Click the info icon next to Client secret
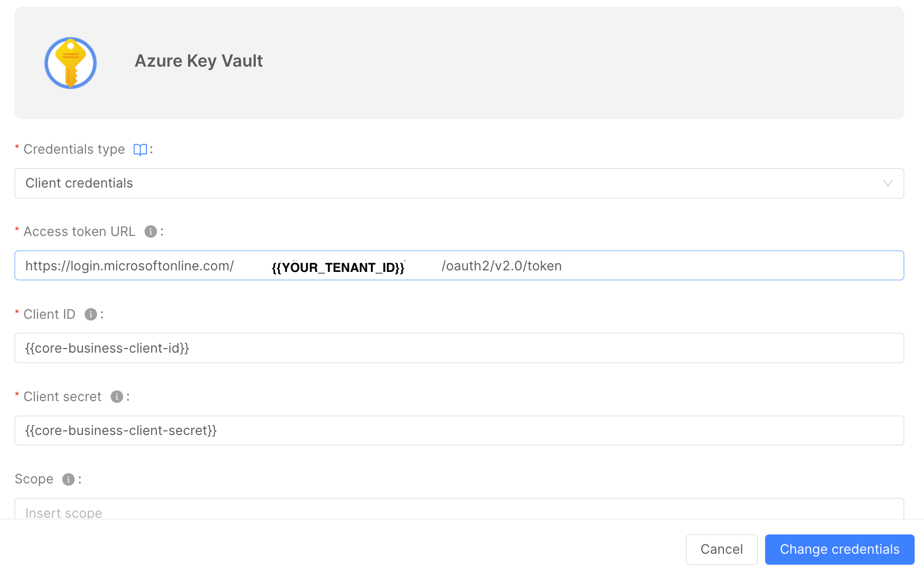924x573 pixels. pyautogui.click(x=117, y=396)
